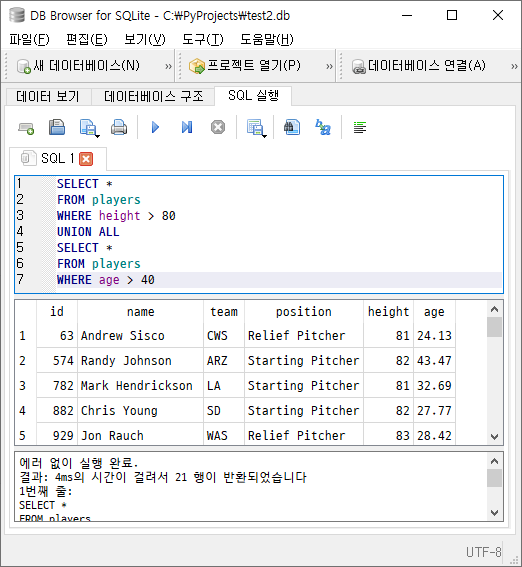This screenshot has height=567, width=522.
Task: Click the ARZ team cell
Action: [224, 361]
